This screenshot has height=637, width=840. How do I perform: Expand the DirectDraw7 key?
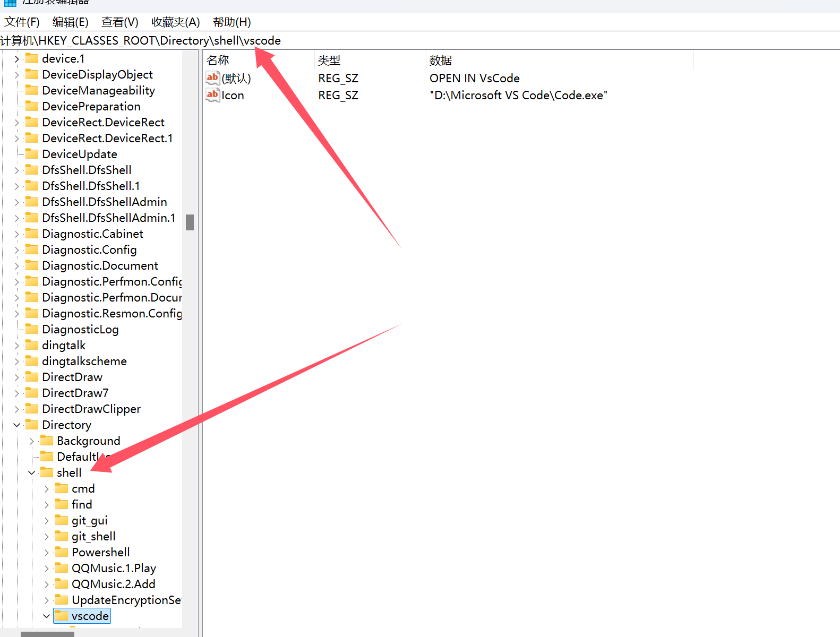16,393
